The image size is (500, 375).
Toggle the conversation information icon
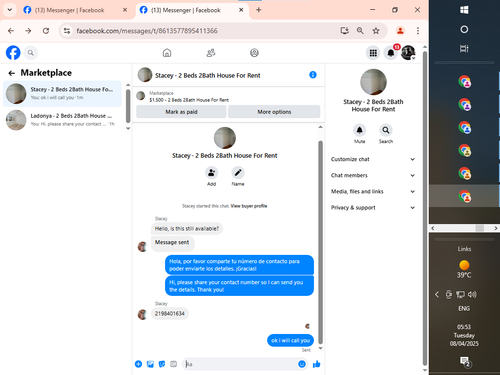pos(313,75)
